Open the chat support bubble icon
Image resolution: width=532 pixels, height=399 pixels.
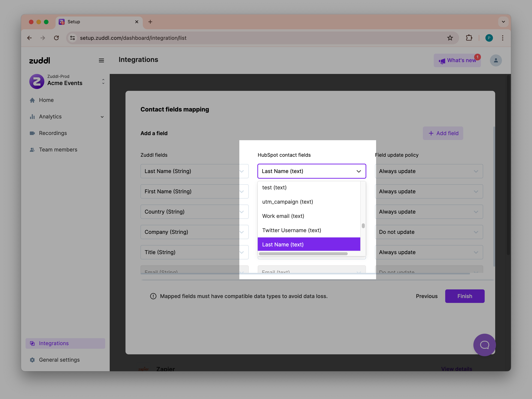coord(484,345)
